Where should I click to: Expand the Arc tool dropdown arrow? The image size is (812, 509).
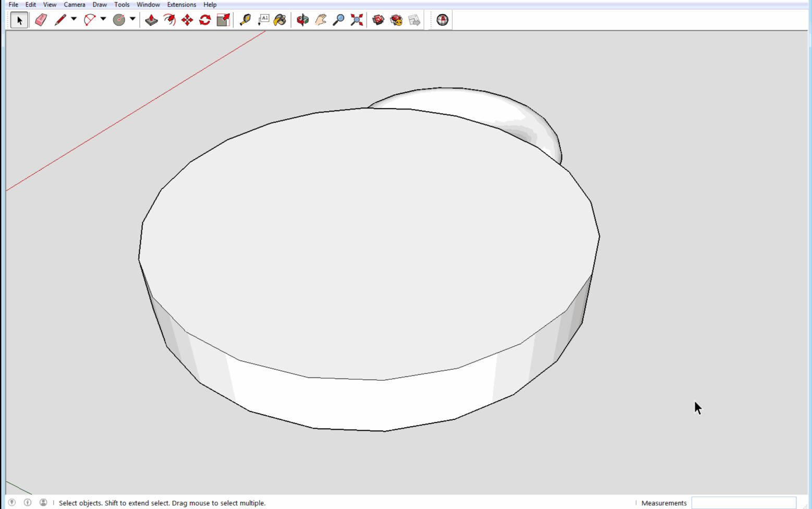[x=103, y=19]
